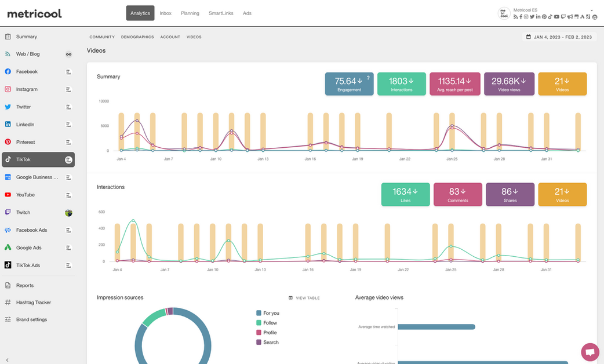Click the Pinterest icon in the sidebar

[8, 142]
